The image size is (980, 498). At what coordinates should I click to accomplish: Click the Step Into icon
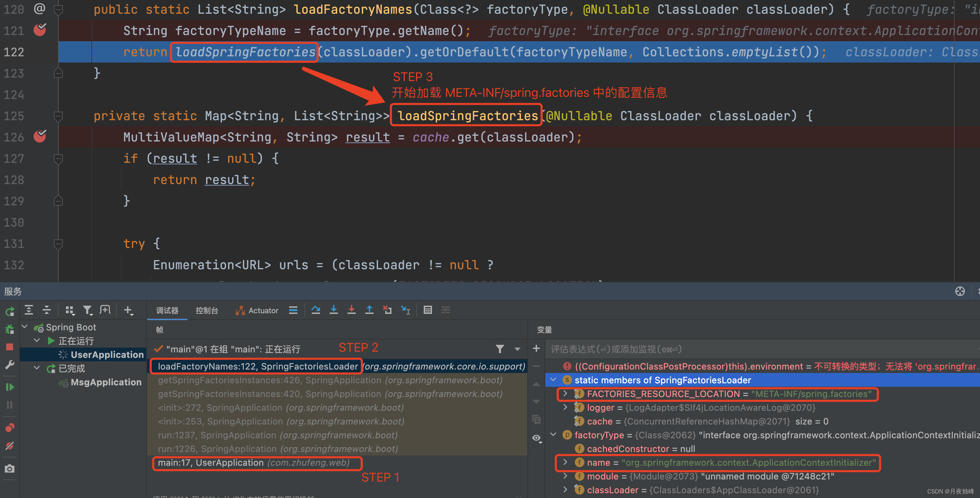(333, 310)
